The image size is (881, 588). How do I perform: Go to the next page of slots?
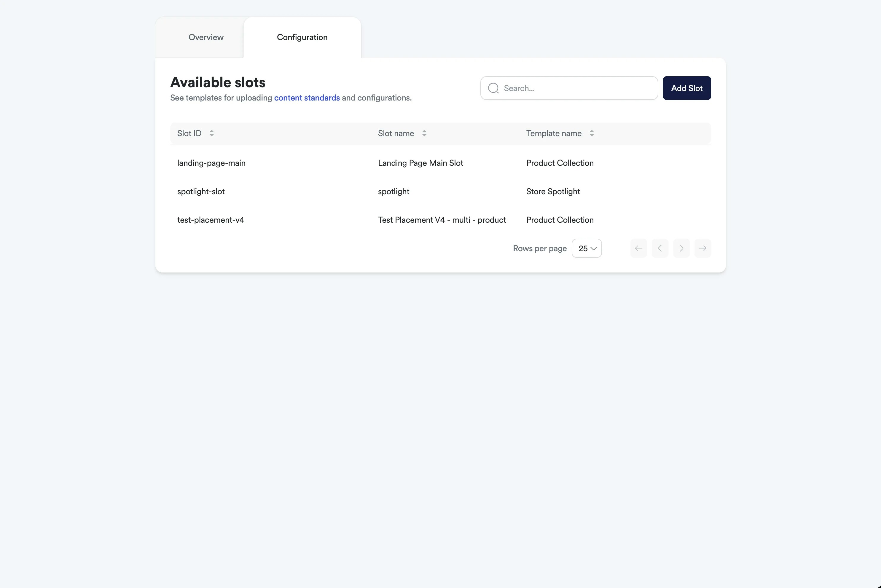point(681,248)
